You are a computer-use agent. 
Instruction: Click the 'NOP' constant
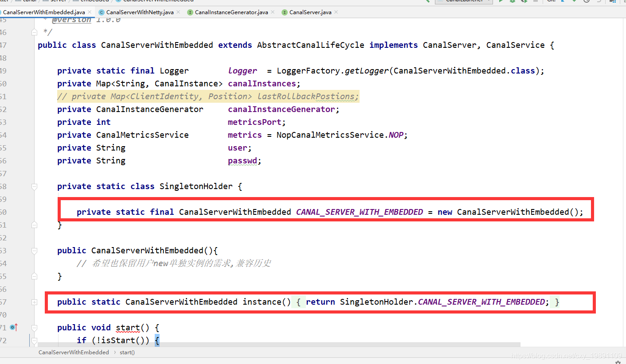click(x=396, y=135)
